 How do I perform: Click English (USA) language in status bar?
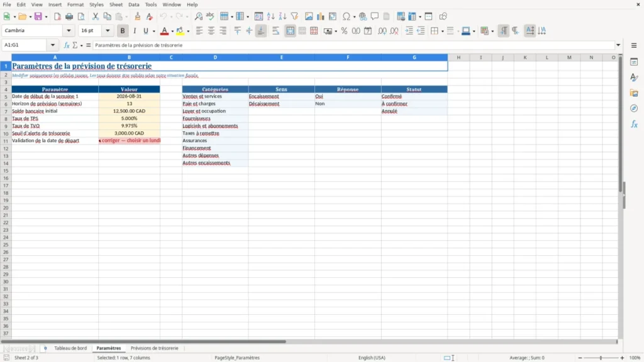coord(372,358)
